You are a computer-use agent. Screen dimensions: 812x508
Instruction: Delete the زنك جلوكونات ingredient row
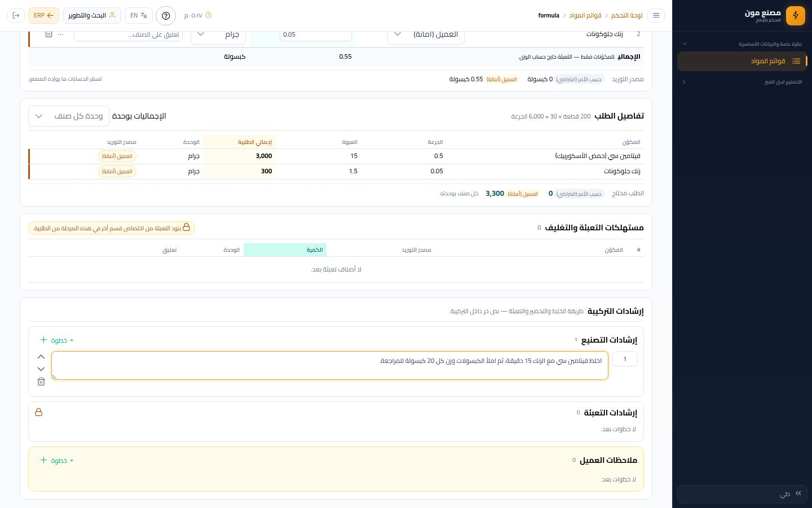pos(48,34)
